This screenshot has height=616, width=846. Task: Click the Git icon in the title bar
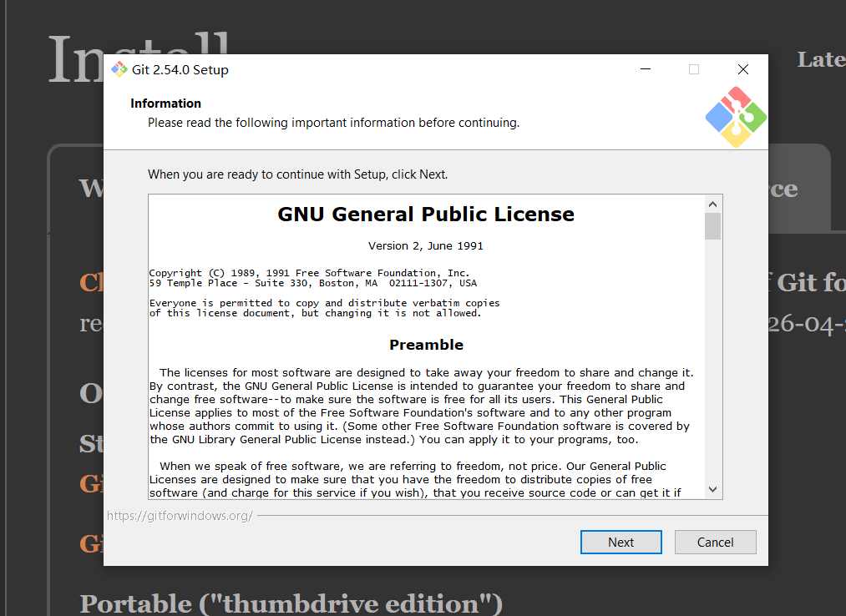point(119,69)
